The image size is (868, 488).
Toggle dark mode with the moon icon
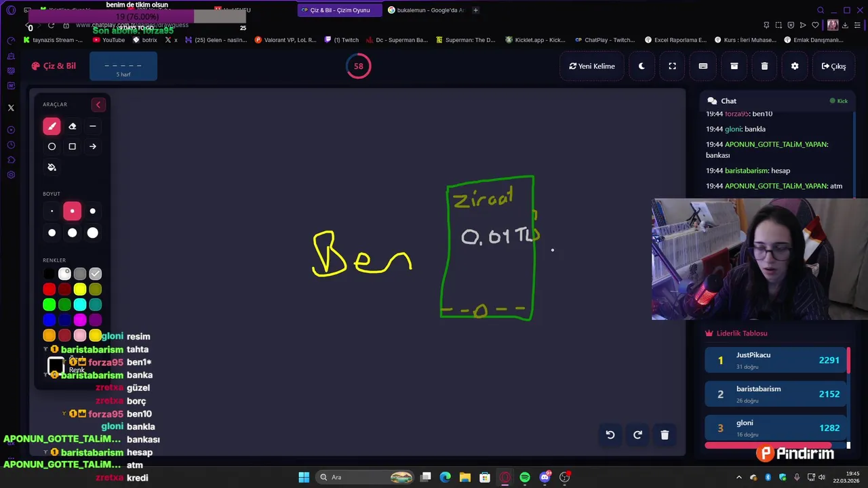[642, 66]
